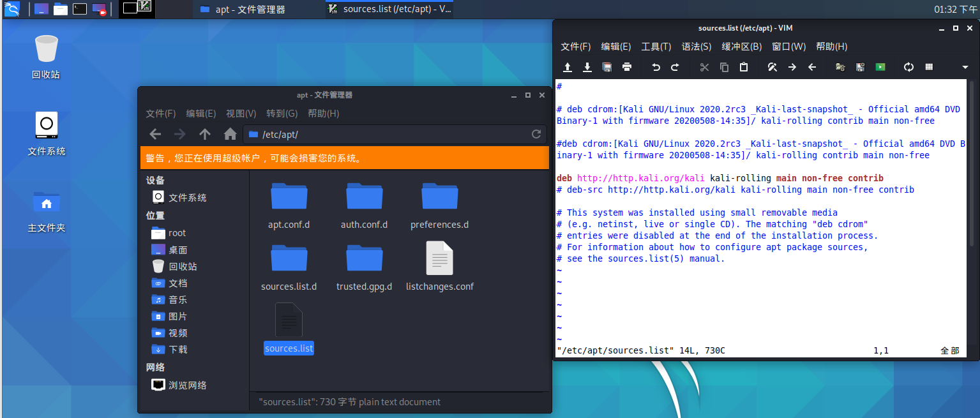Go to parent folder in the file manager
980x418 pixels.
click(x=205, y=134)
